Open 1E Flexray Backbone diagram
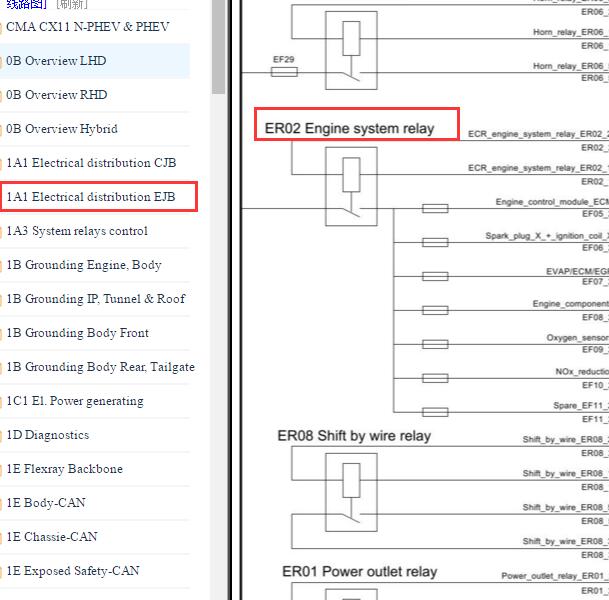This screenshot has height=600, width=609. pyautogui.click(x=64, y=469)
